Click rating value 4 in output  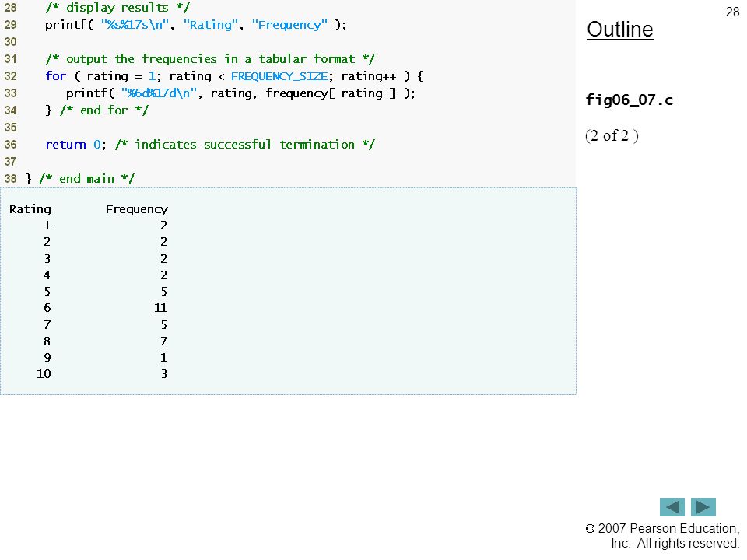47,275
